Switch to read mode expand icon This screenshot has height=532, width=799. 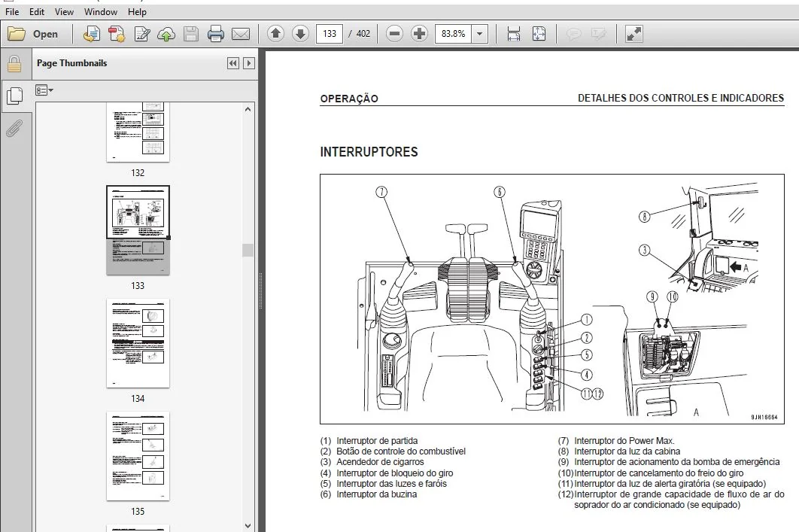click(633, 34)
